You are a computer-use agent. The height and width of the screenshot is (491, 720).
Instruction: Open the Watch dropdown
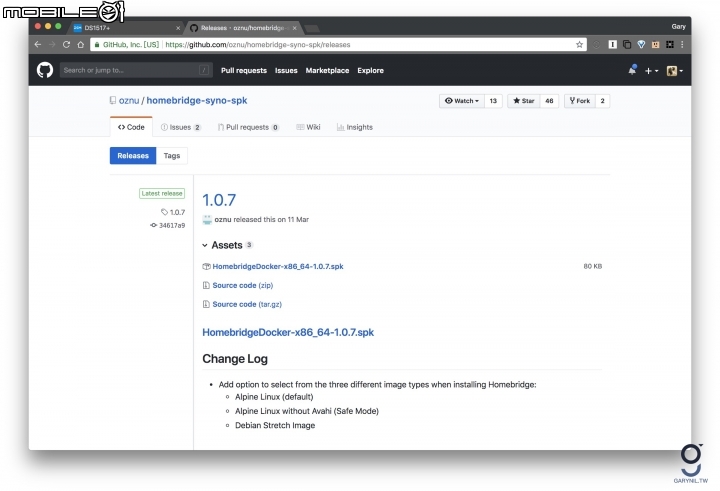[x=462, y=101]
